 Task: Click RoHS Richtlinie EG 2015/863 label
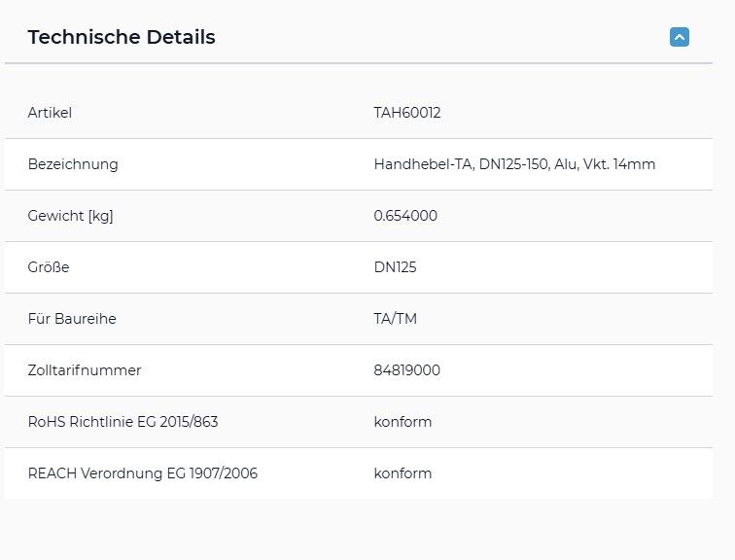coord(122,422)
